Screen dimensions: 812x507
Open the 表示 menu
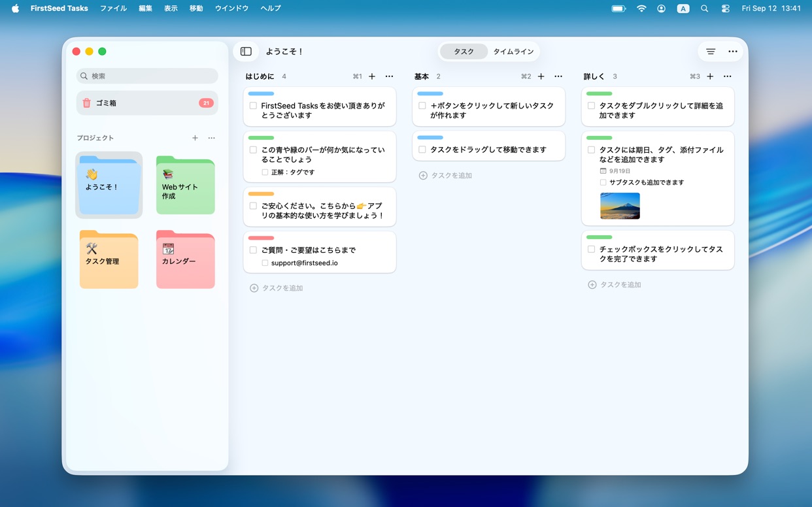(171, 8)
